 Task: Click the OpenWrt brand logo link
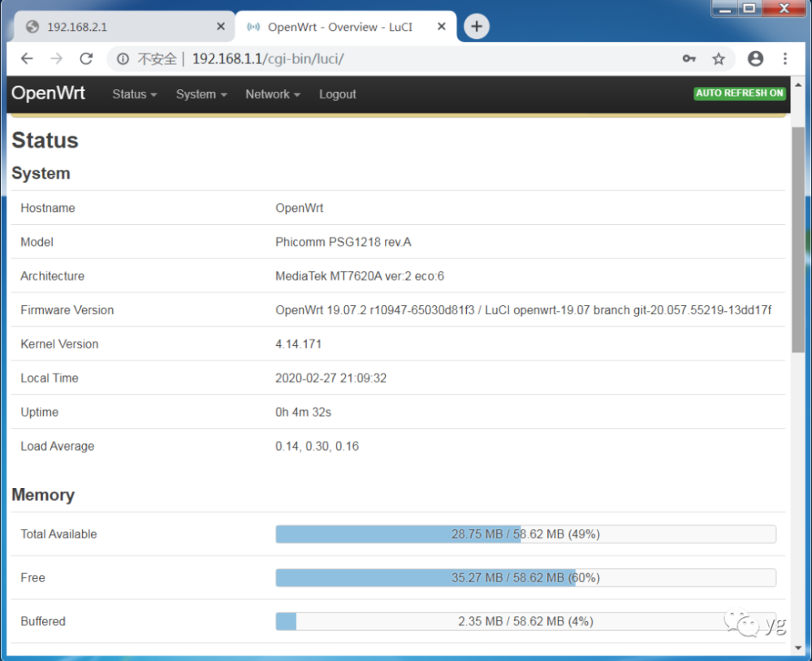coord(48,93)
